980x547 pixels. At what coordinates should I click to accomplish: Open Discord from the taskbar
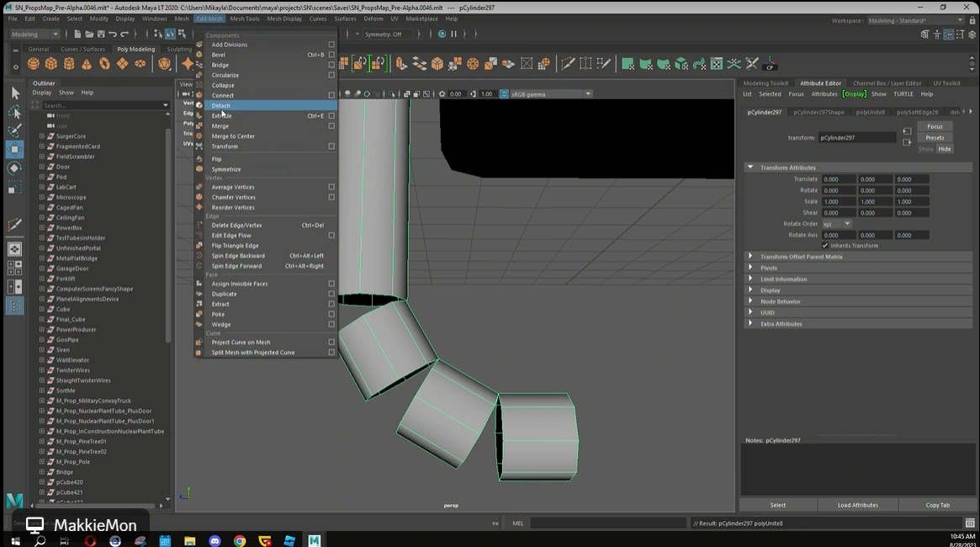point(215,541)
